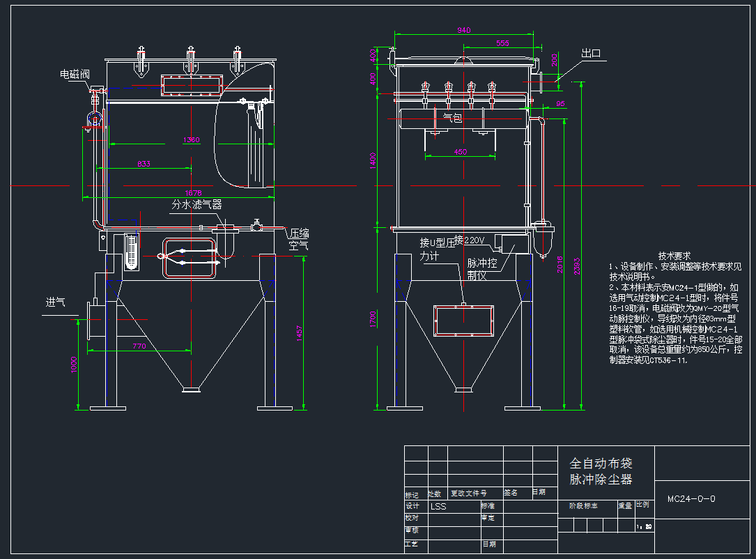Click the '标记' title block cell
Image resolution: width=756 pixels, height=559 pixels.
coord(412,496)
